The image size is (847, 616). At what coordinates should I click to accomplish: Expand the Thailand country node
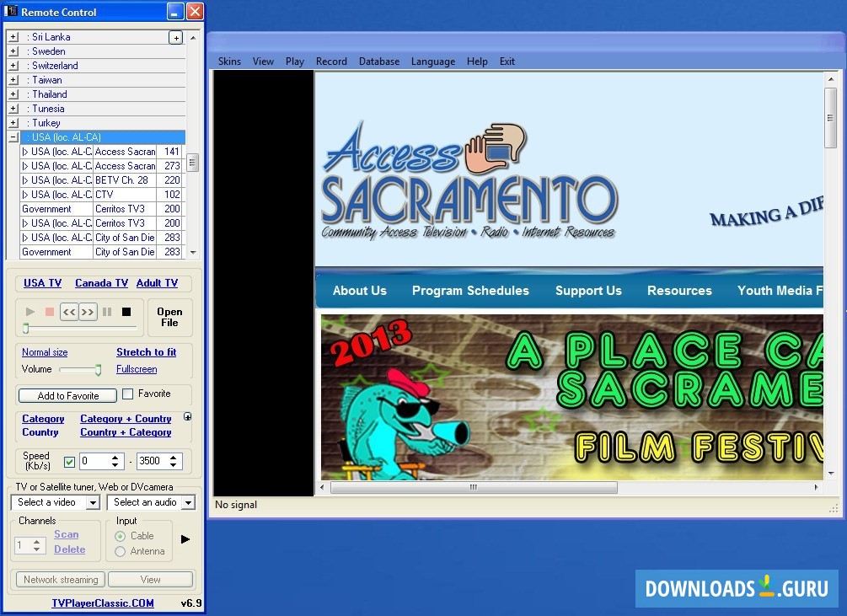13,94
